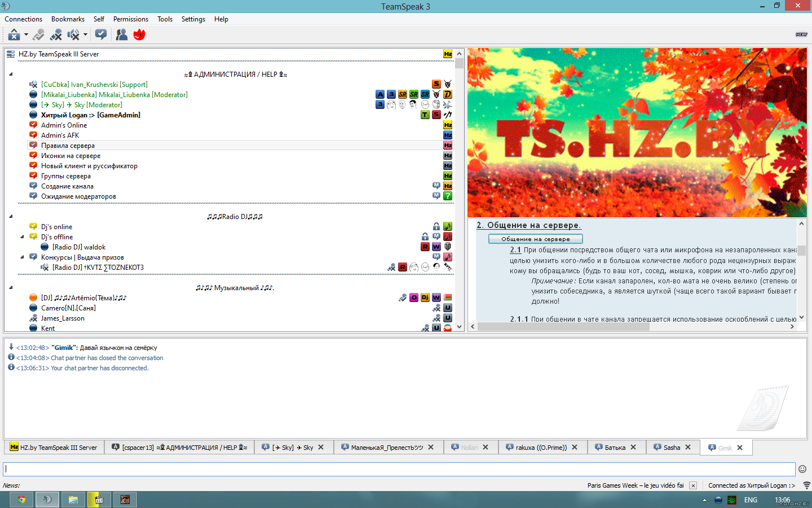The height and width of the screenshot is (508, 812).
Task: Collapse the Конкурсы | Выдача призов channel
Action: [22, 257]
